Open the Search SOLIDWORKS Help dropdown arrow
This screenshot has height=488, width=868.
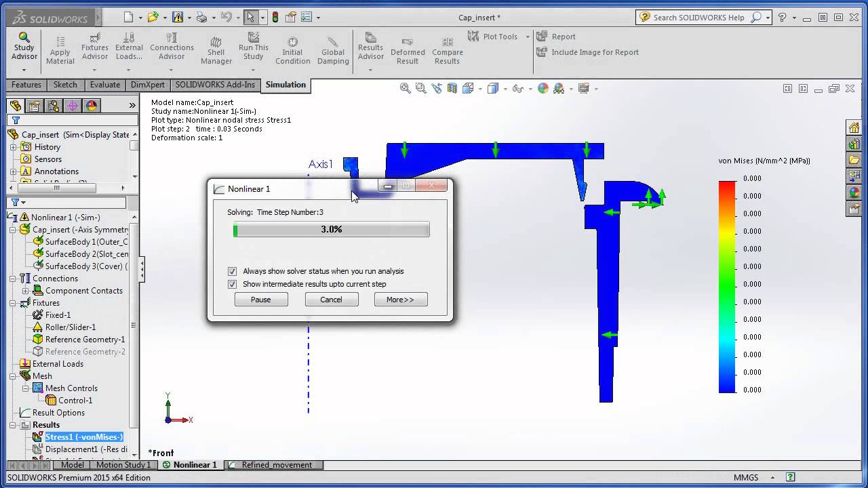coord(768,18)
